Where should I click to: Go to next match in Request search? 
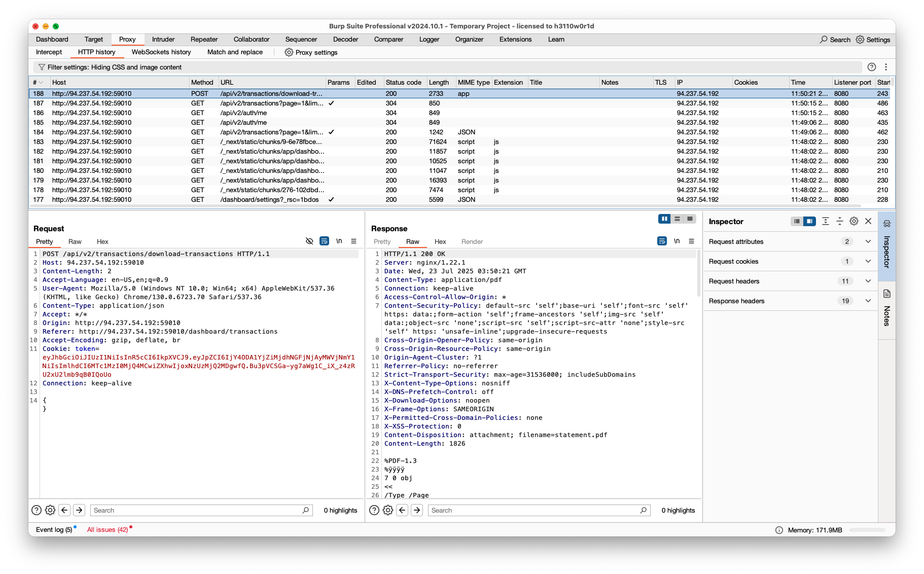tap(79, 510)
